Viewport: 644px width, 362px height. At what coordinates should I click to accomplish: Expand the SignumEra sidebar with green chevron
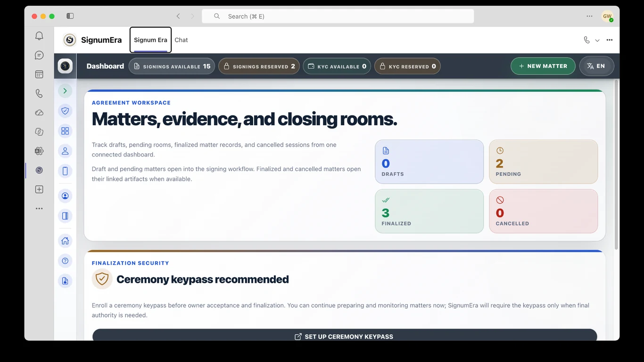[x=65, y=90]
